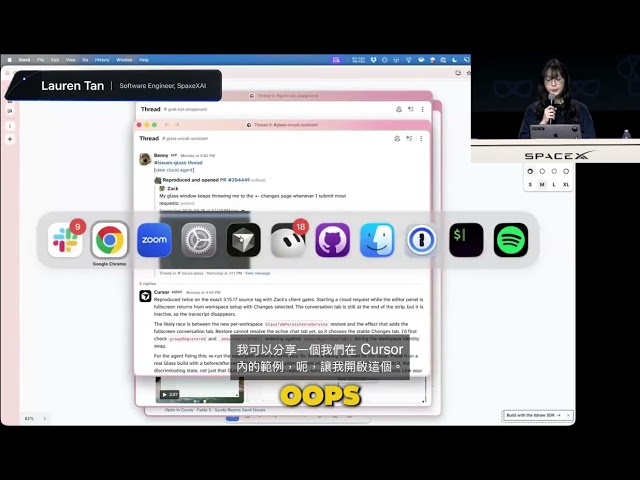Click the [view cloud agent] link

pyautogui.click(x=174, y=170)
